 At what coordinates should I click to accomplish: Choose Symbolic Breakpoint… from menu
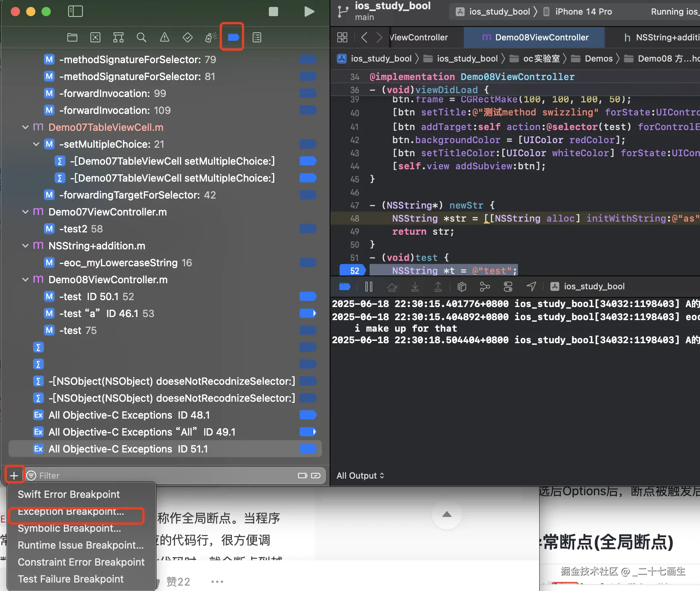(x=70, y=528)
